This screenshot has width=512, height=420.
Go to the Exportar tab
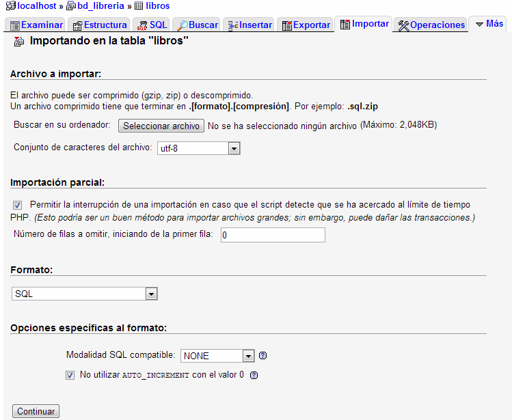[305, 25]
